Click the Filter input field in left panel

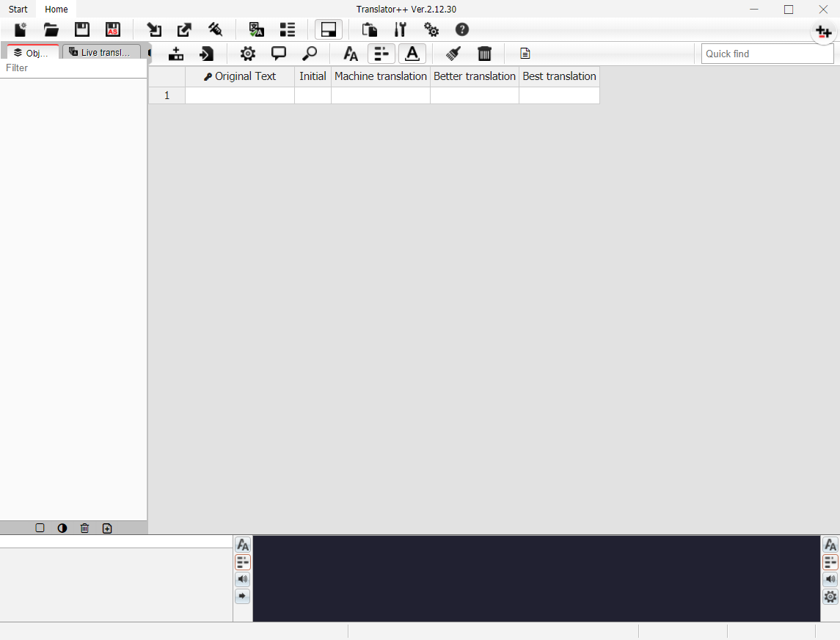click(x=73, y=68)
